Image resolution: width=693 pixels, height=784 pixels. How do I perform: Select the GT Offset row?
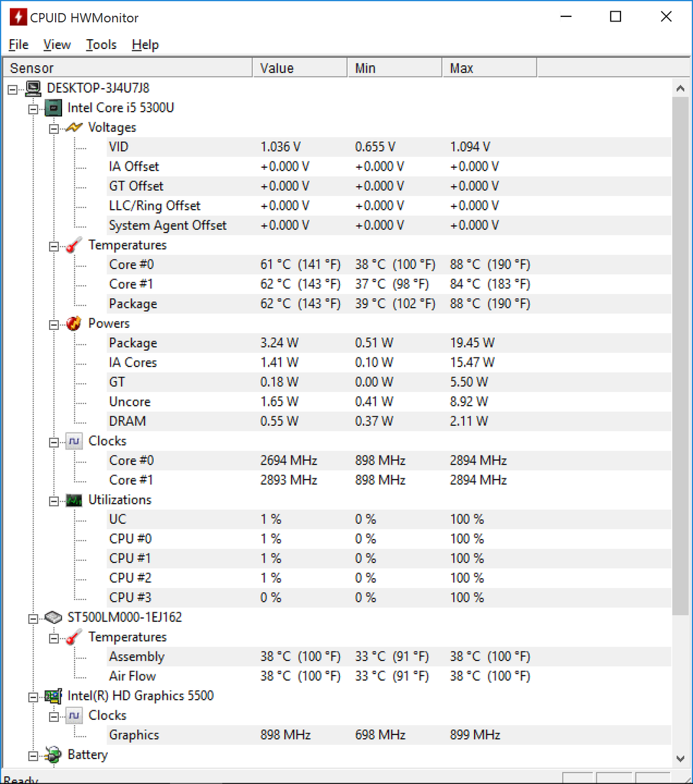point(390,186)
